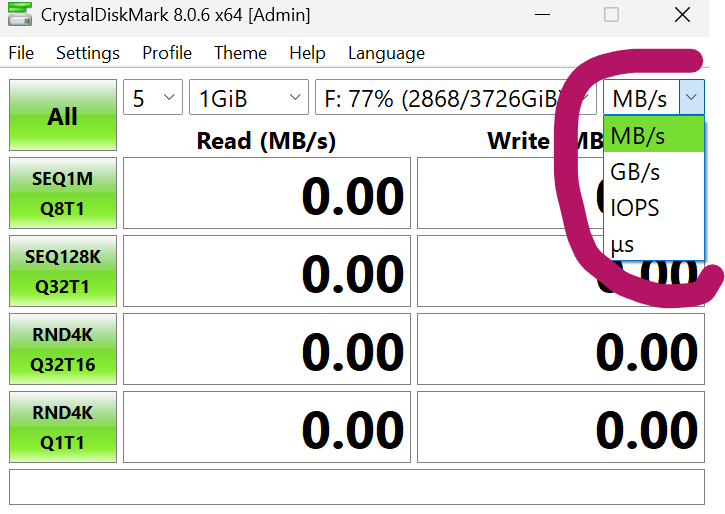The height and width of the screenshot is (514, 725).
Task: Open the Settings menu
Action: click(88, 53)
